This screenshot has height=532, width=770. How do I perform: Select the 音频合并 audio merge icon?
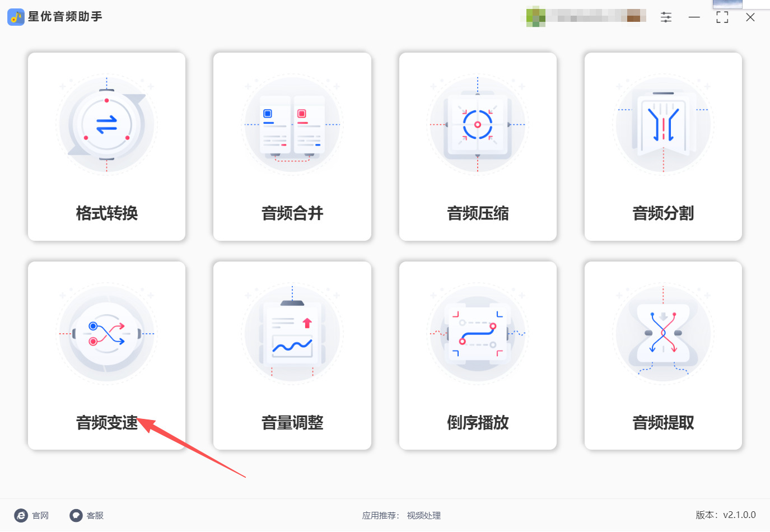(x=292, y=124)
